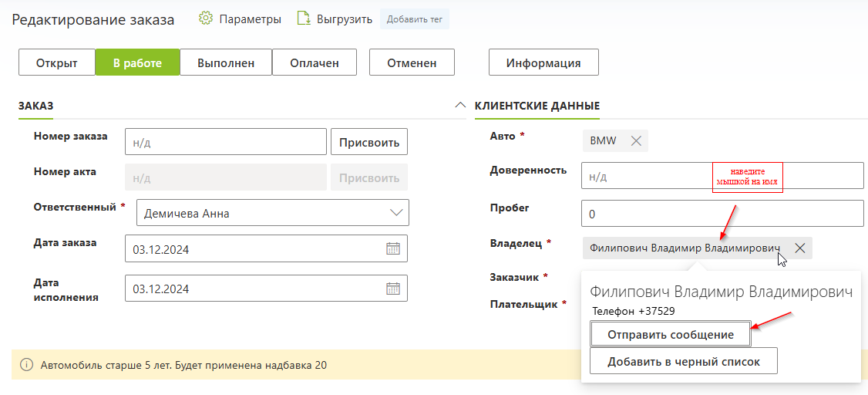
Task: Set order status to Открыт
Action: point(57,62)
